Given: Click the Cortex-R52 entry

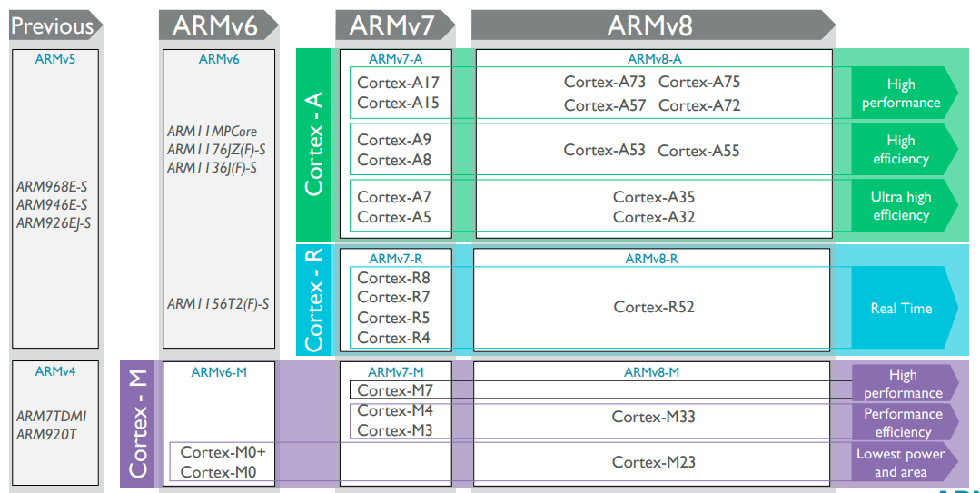Looking at the screenshot, I should pyautogui.click(x=654, y=307).
